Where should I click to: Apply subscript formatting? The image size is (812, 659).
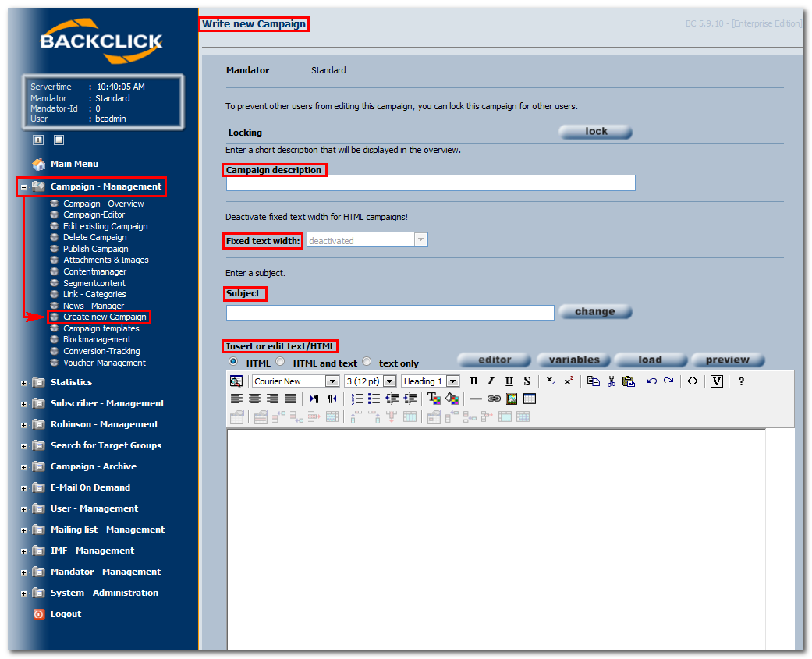(x=551, y=381)
